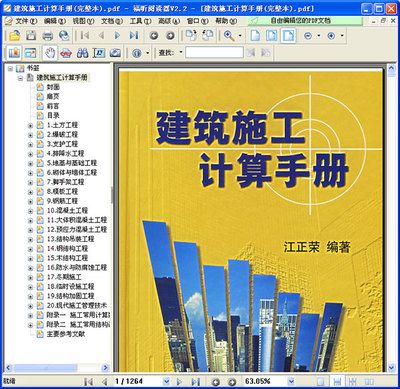Select the 7.脚手架工程 bookmark
The height and width of the screenshot is (389, 400).
[65, 182]
